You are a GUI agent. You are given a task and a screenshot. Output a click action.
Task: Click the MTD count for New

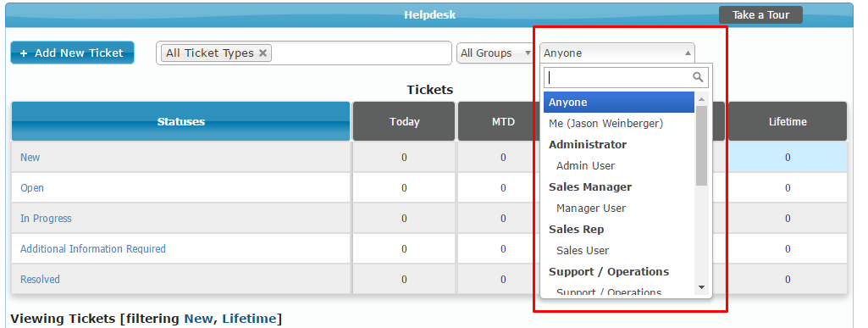[x=503, y=158]
